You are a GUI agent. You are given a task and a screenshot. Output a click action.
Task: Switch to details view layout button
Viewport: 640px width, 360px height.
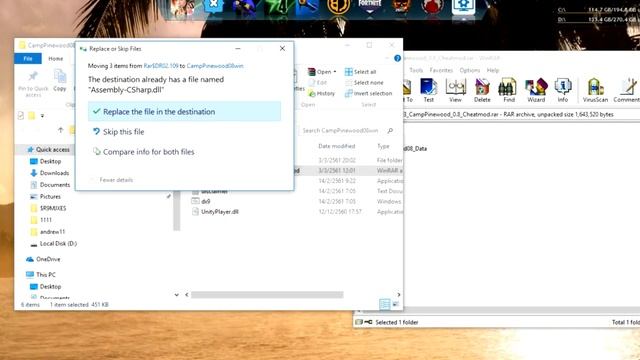click(384, 304)
